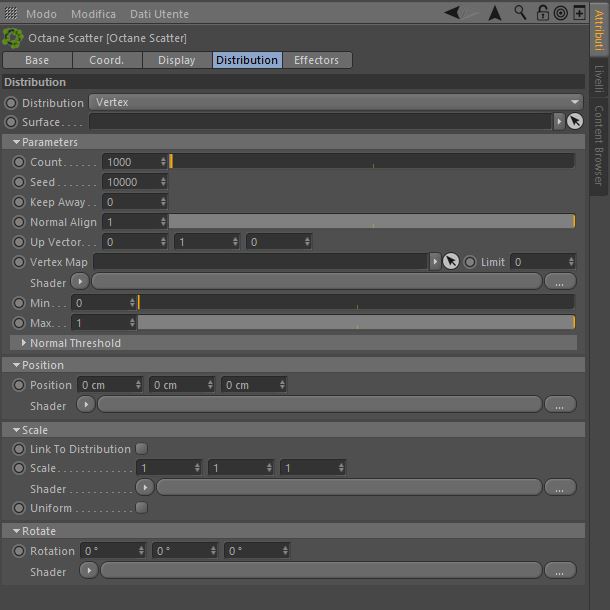The height and width of the screenshot is (610, 610).
Task: Open the Content Browser side tab
Action: click(599, 146)
